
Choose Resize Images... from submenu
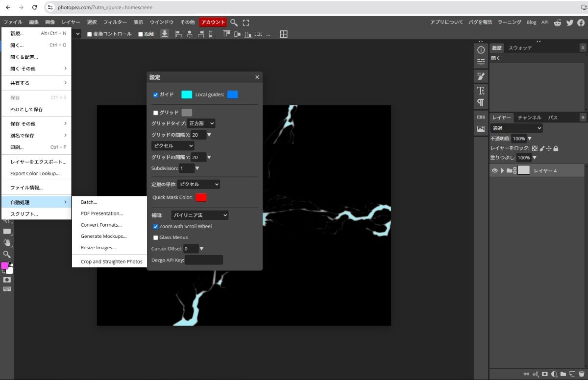coord(98,248)
